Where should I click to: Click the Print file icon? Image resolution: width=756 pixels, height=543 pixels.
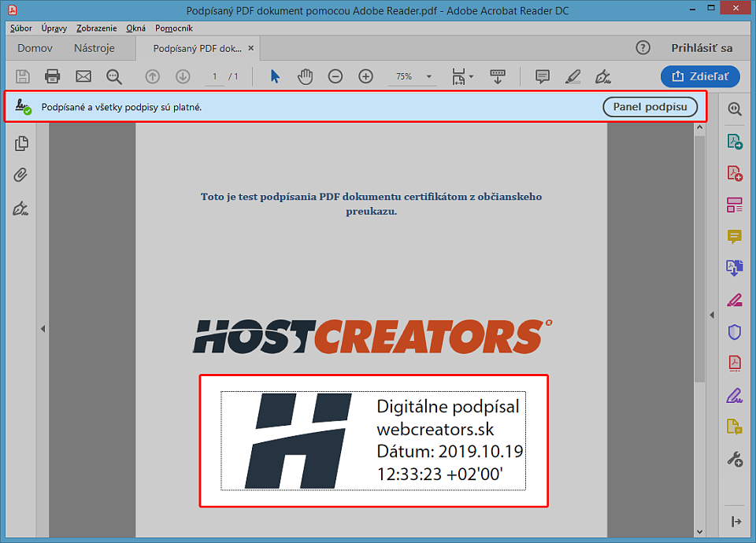[53, 76]
